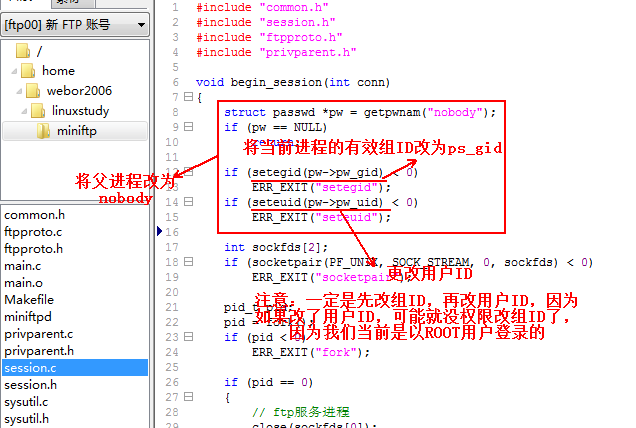The height and width of the screenshot is (428, 636).
Task: Select the miniftp folder icon
Action: (43, 131)
